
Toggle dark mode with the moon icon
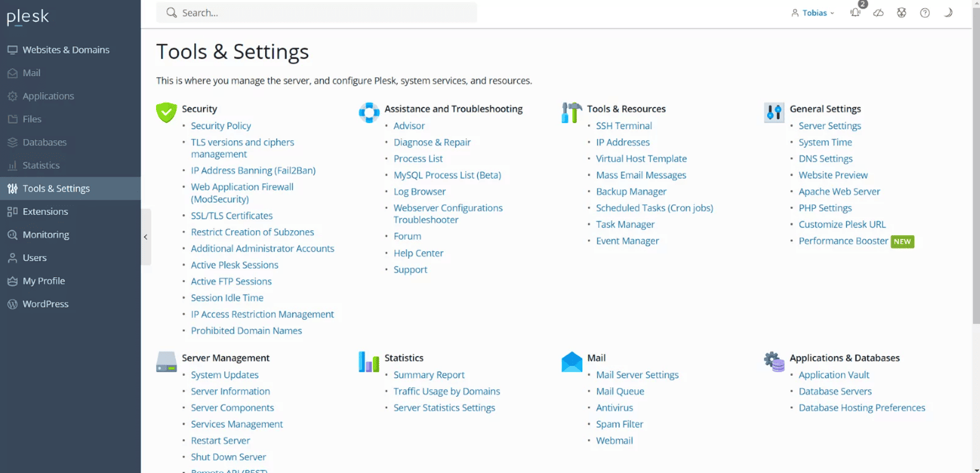coord(948,13)
